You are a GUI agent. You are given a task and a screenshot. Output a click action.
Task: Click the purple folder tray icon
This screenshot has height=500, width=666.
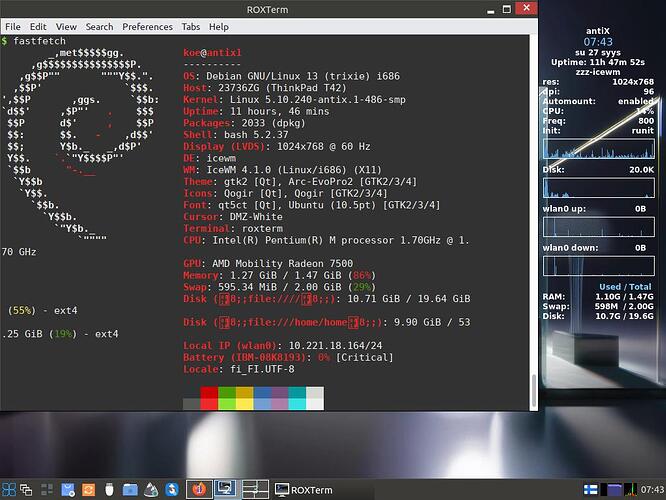(614, 490)
